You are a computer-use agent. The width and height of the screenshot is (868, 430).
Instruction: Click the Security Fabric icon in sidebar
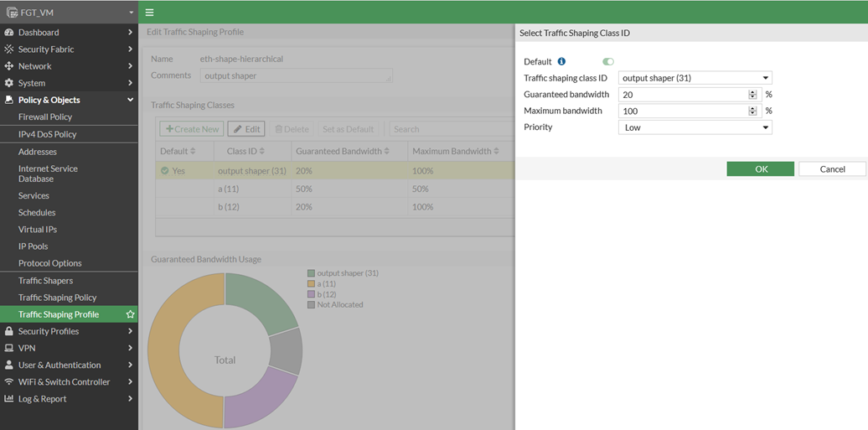click(x=9, y=49)
